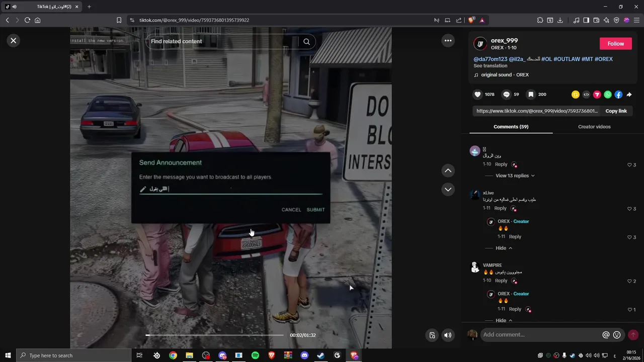
Task: Expand View 13 replies
Action: tap(515, 175)
